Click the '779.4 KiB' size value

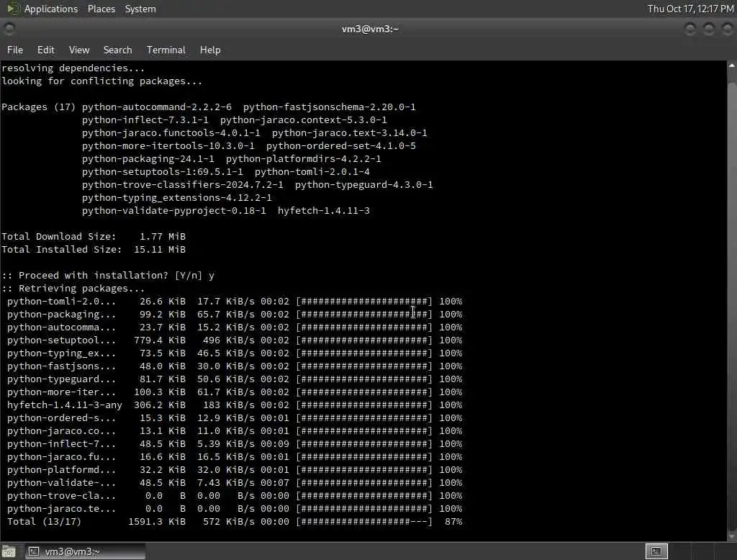point(159,340)
